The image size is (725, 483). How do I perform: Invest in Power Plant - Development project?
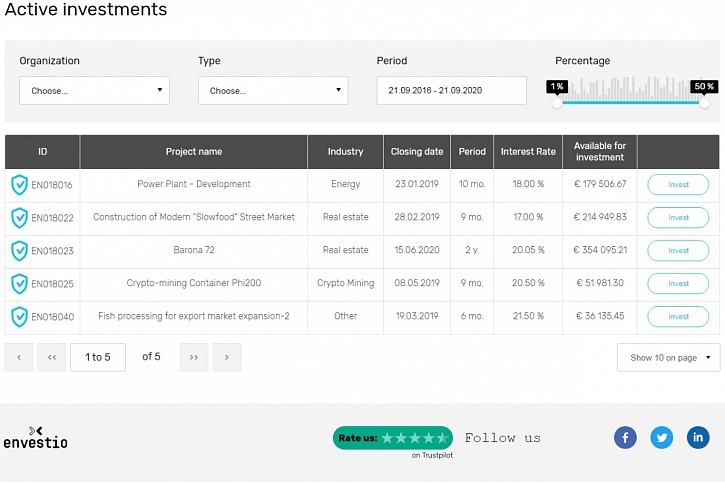[x=678, y=185]
